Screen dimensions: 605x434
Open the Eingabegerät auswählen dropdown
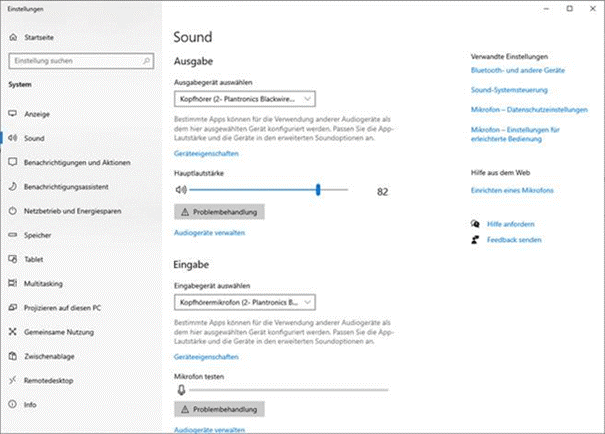click(245, 301)
